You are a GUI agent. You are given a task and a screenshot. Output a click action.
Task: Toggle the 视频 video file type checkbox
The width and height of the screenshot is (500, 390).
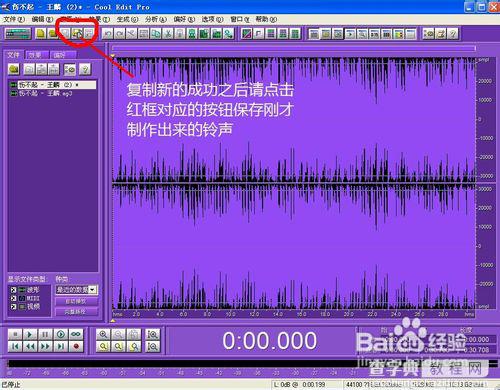pos(13,306)
